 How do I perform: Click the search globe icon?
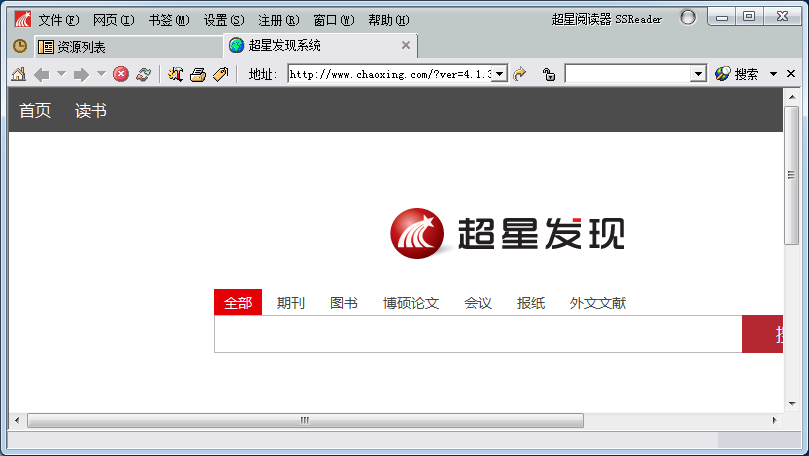click(723, 74)
